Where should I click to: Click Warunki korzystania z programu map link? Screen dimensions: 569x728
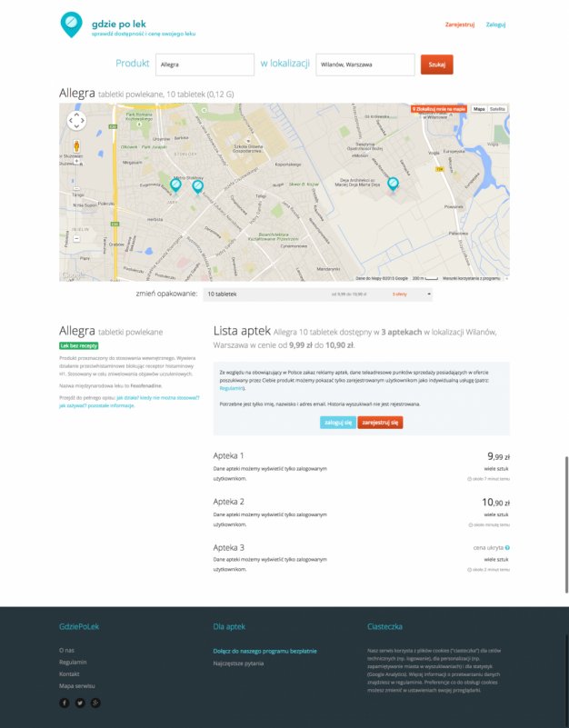[x=472, y=278]
